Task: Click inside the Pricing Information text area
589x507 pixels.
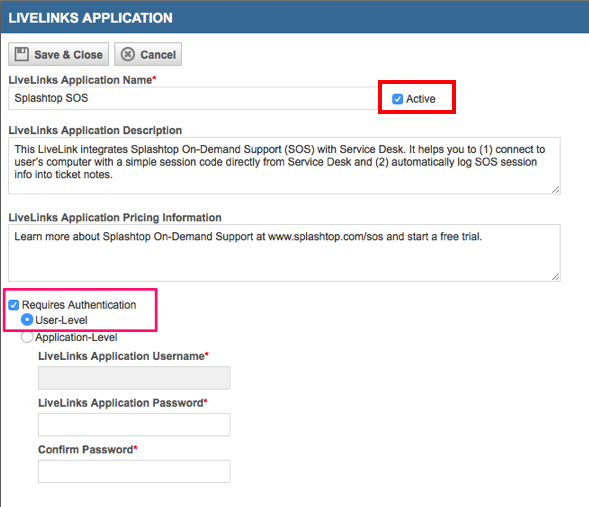Action: coord(284,253)
